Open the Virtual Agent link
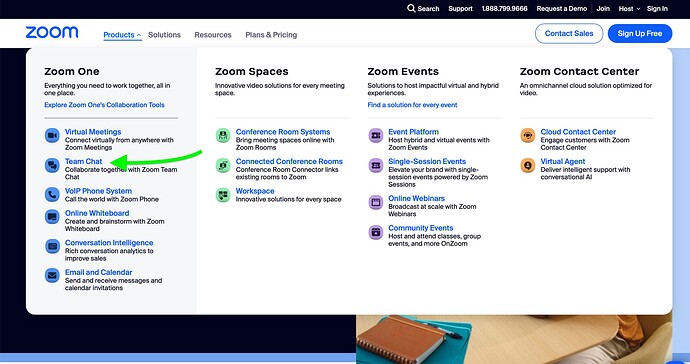 [x=563, y=161]
